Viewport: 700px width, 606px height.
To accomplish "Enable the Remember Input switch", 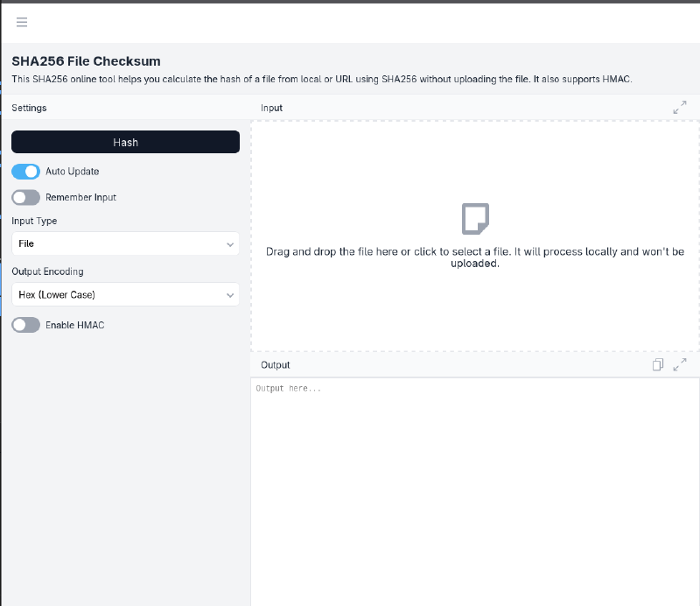I will 25,197.
